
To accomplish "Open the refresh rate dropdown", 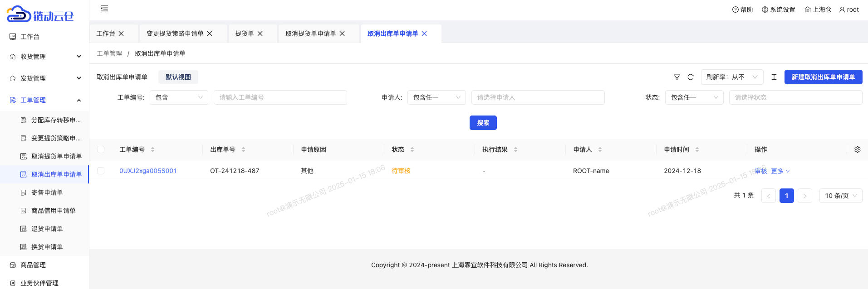I will click(731, 77).
